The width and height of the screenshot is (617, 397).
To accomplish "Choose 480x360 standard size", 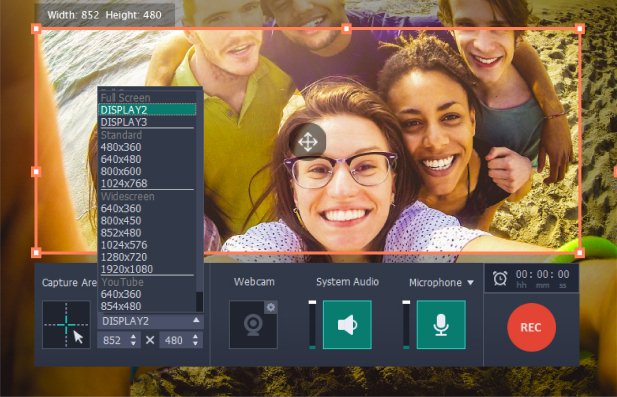I will tap(147, 147).
